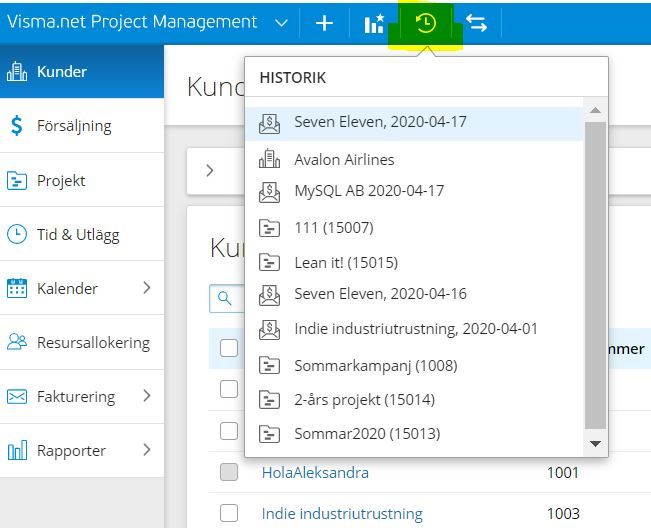Expand the collapsed panel chevron beside the history popup
The width and height of the screenshot is (651, 528).
pos(210,170)
